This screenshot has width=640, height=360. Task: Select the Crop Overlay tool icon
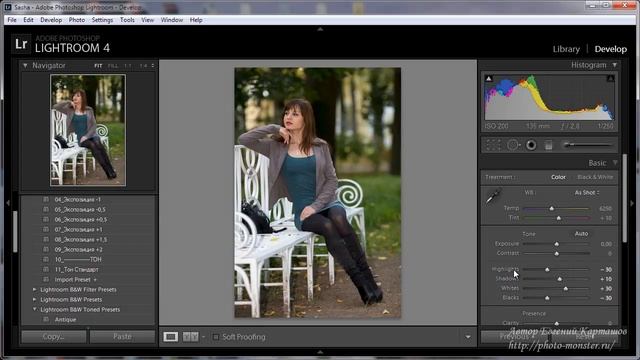(x=493, y=145)
